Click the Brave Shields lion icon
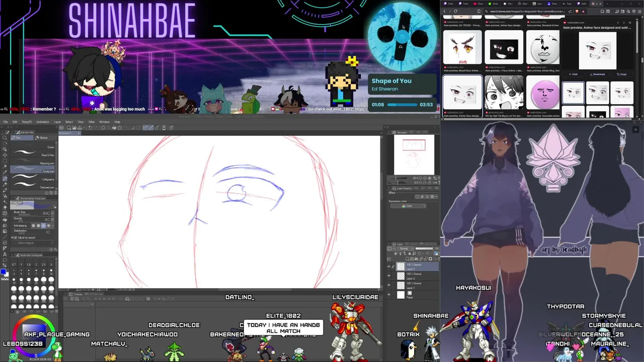Image resolution: width=644 pixels, height=362 pixels. pos(577,11)
